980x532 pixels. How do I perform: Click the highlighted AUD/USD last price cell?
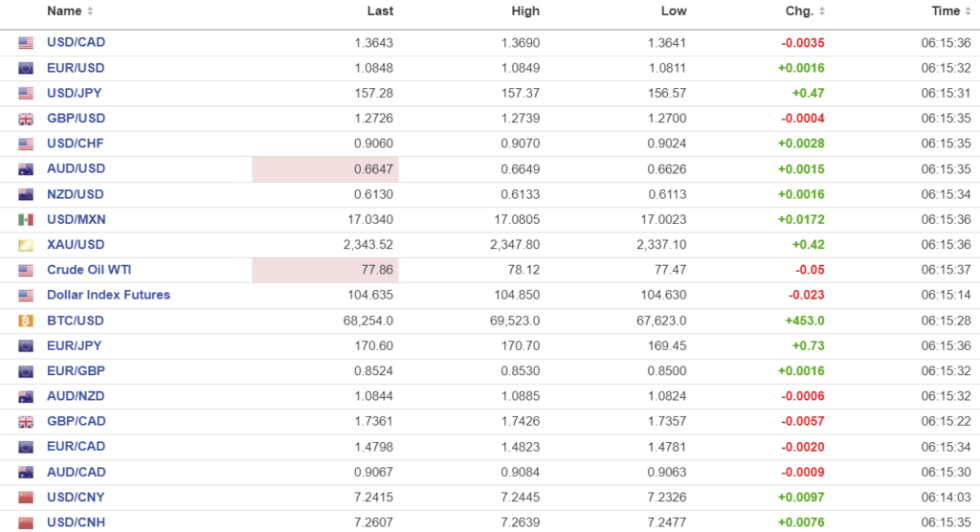point(325,169)
